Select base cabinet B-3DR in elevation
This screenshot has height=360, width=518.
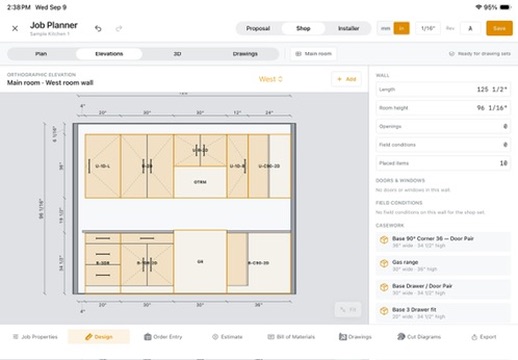click(x=103, y=263)
